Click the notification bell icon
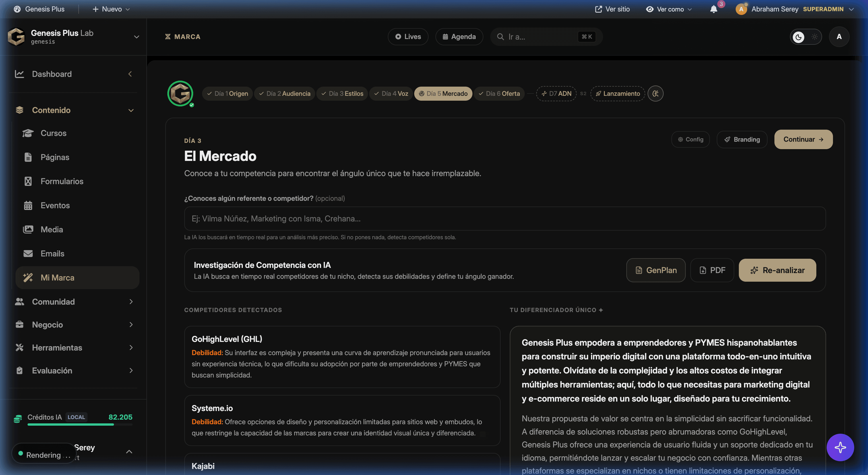This screenshot has width=868, height=475. tap(714, 9)
